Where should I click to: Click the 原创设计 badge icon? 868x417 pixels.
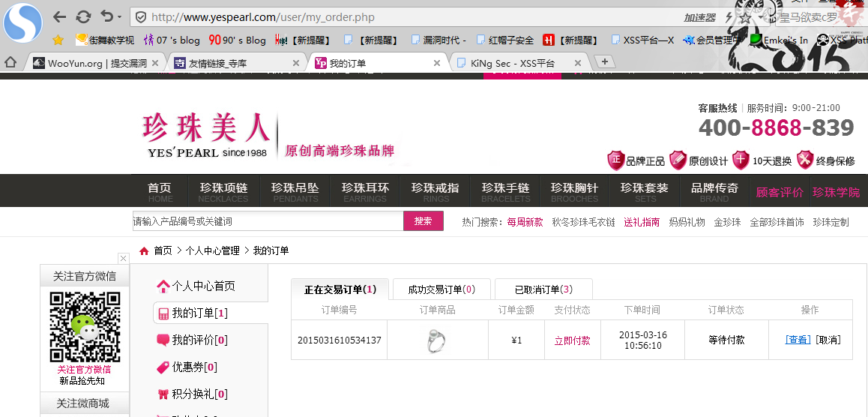678,160
